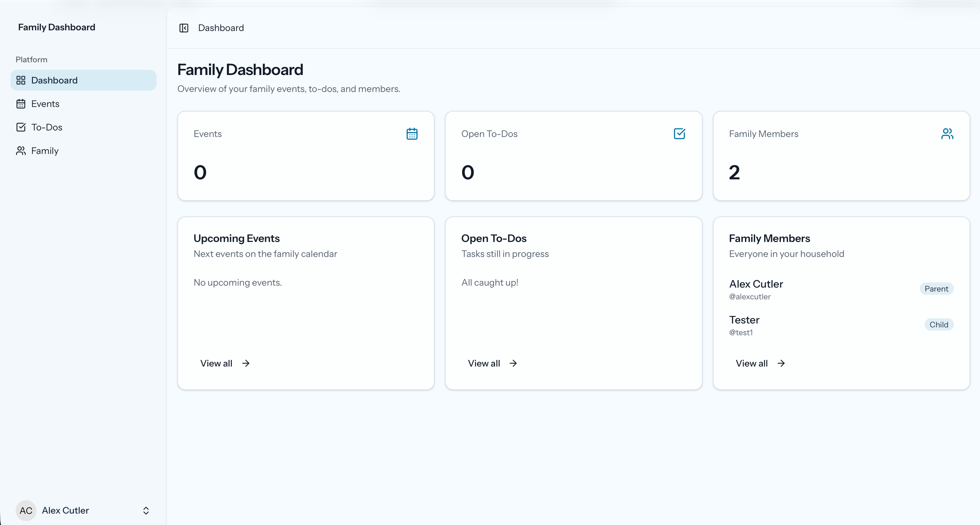Click the Upcoming Events card heading
Screen dimensions: 980x525
pyautogui.click(x=237, y=238)
